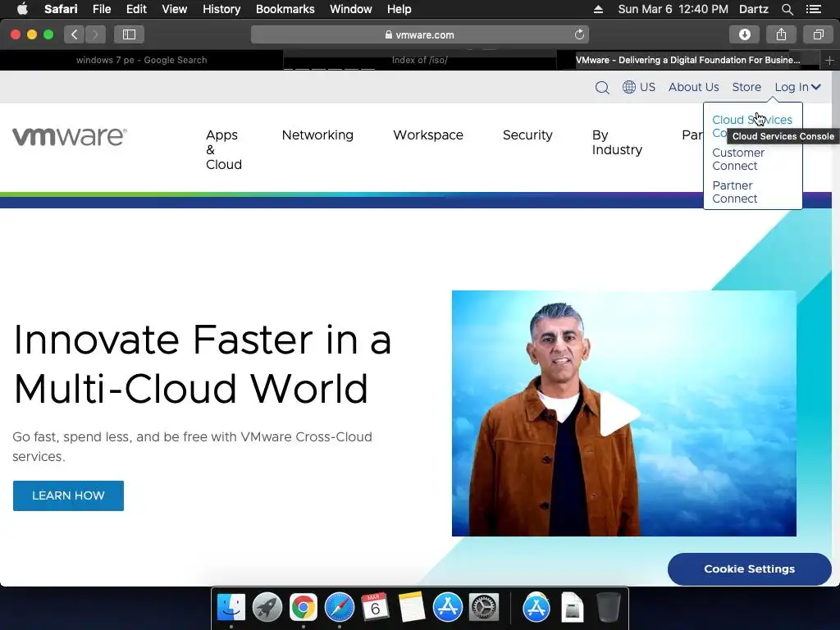Open the Edit menu
This screenshot has width=840, height=630.
pos(136,9)
